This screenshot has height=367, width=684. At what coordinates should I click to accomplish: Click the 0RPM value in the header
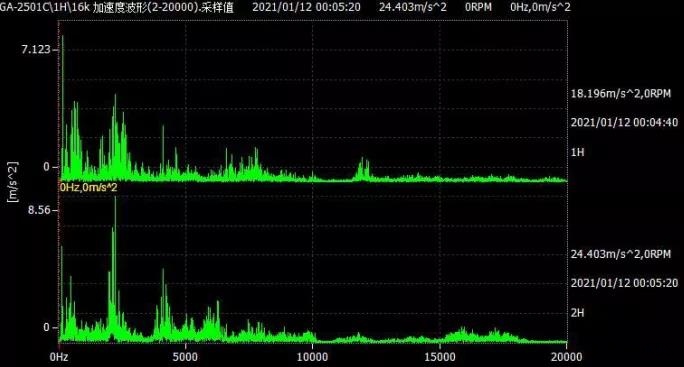click(478, 7)
